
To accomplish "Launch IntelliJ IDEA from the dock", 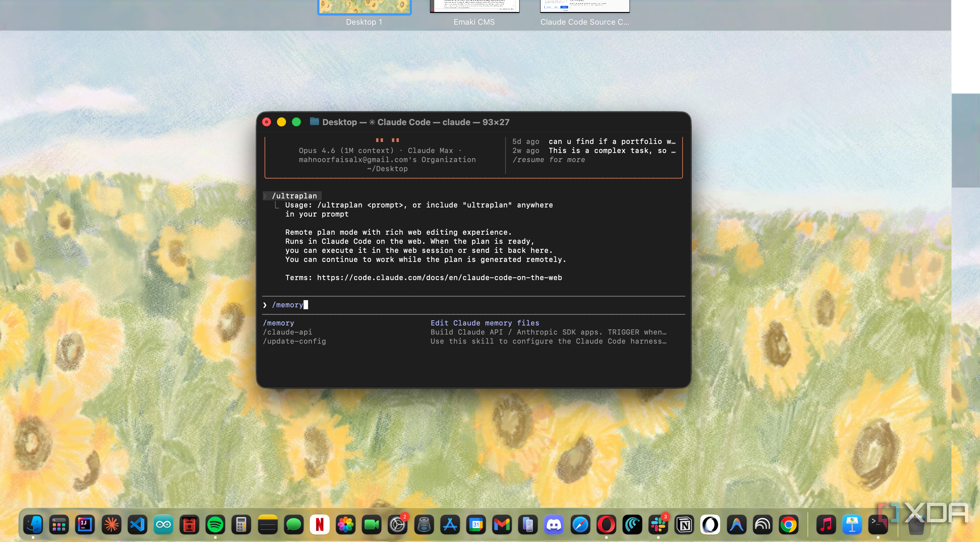I will click(85, 524).
